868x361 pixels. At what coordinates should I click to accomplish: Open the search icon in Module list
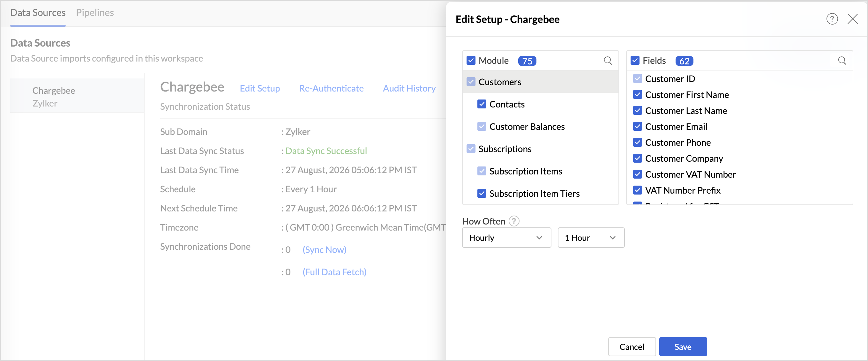coord(608,61)
